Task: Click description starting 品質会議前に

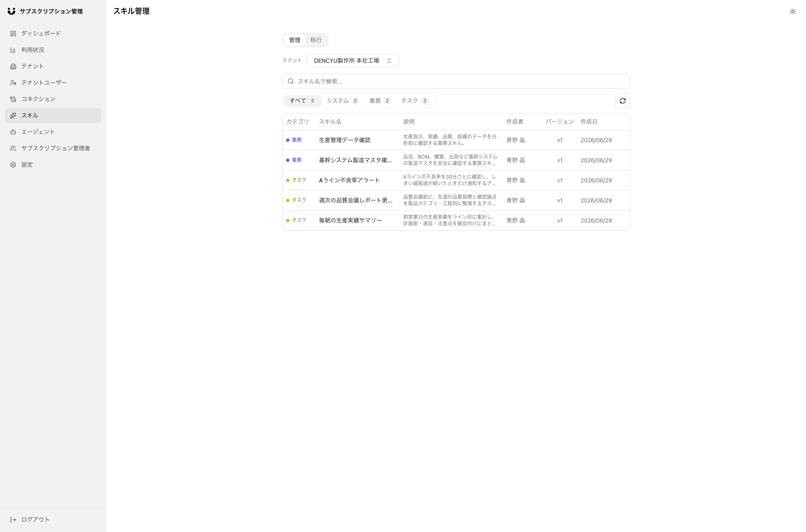Action: (x=450, y=200)
